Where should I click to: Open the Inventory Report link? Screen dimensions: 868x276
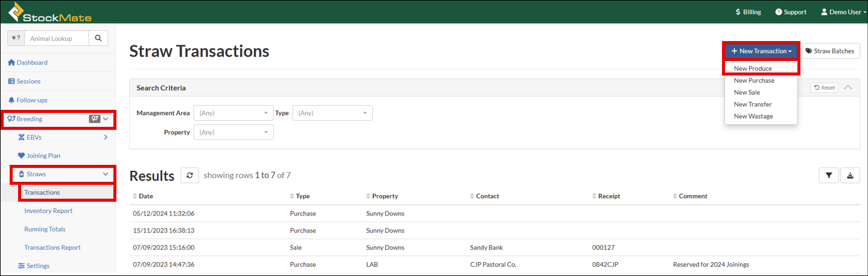click(48, 211)
